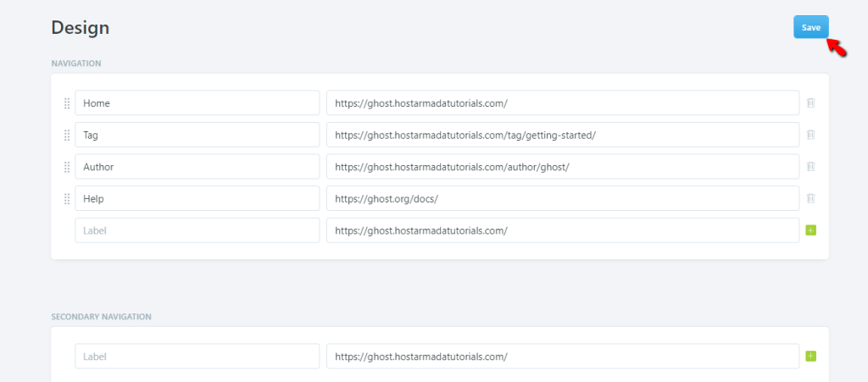This screenshot has width=868, height=382.
Task: Focus the Tag label field
Action: [x=197, y=136]
